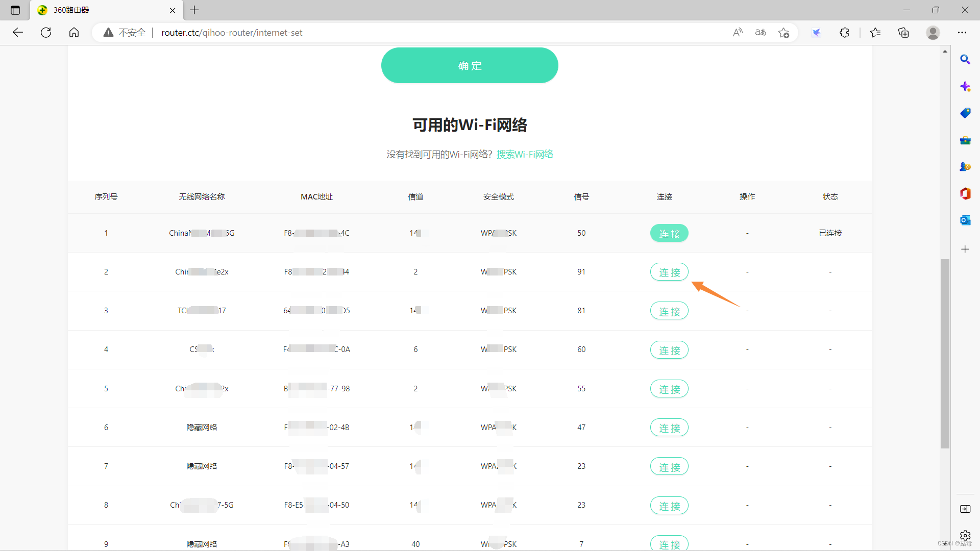Click the translate page icon
The height and width of the screenshot is (551, 980).
761,33
